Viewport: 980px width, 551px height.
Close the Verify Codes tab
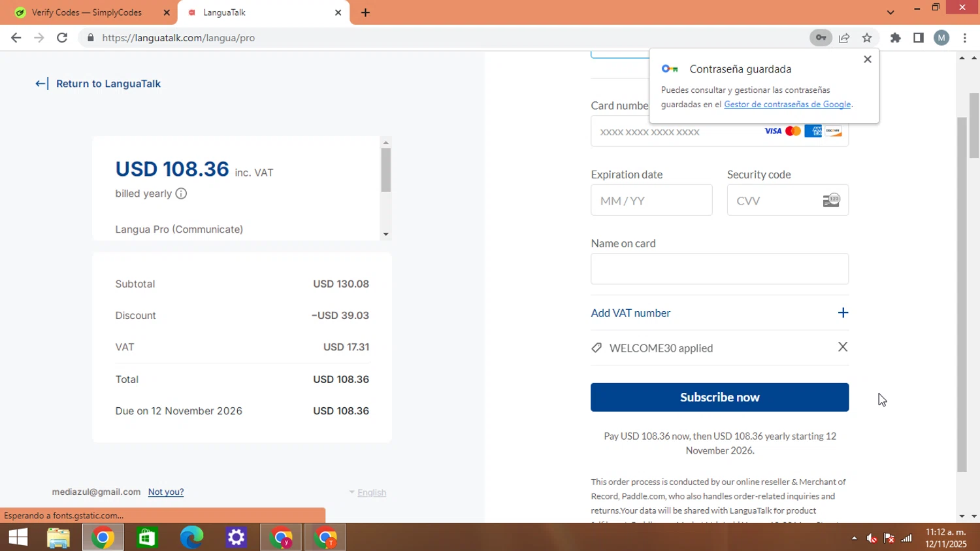tap(167, 12)
